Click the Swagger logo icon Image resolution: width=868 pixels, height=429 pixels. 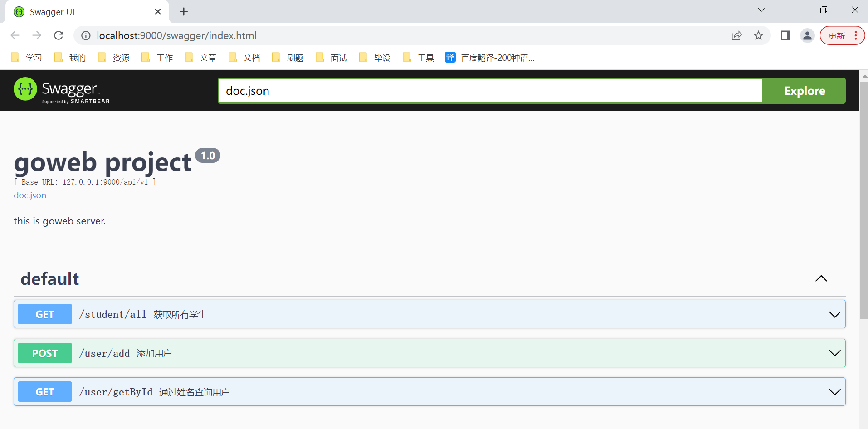pos(25,89)
